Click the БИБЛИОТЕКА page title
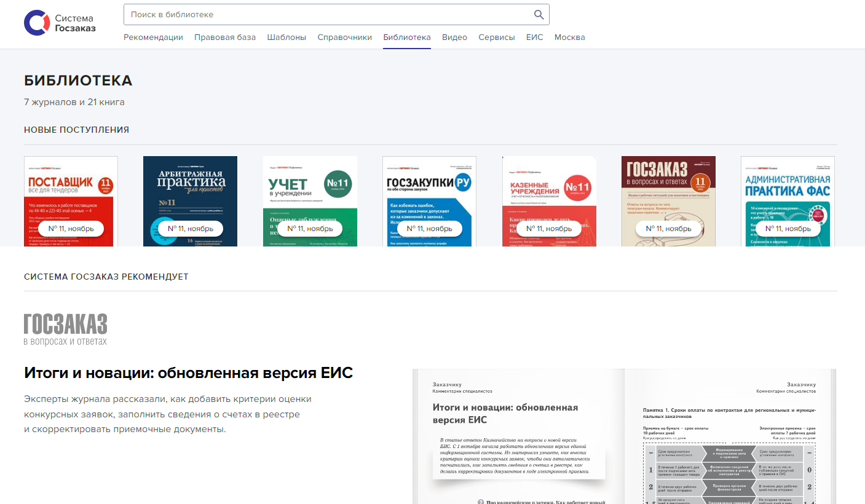The height and width of the screenshot is (504, 865). click(78, 81)
